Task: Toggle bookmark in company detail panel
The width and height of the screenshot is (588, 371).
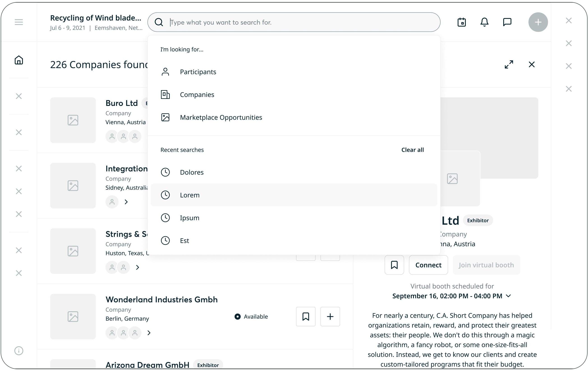Action: coord(394,265)
